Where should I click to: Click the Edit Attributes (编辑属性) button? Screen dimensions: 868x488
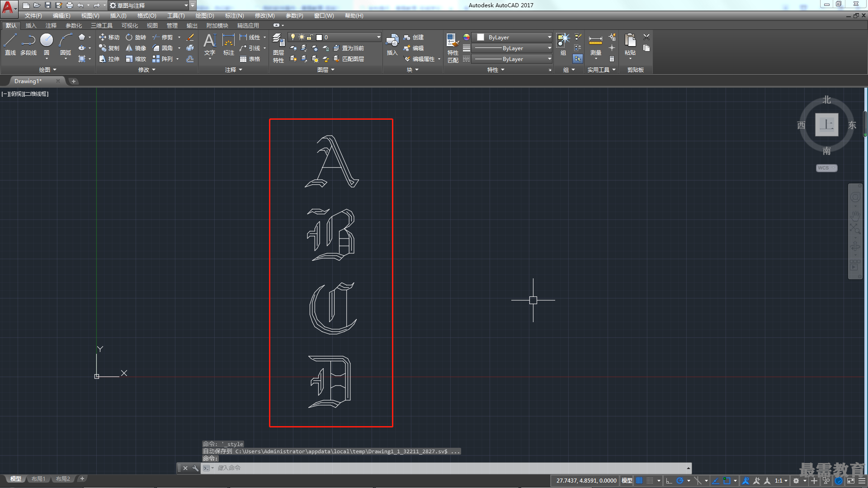(x=419, y=59)
